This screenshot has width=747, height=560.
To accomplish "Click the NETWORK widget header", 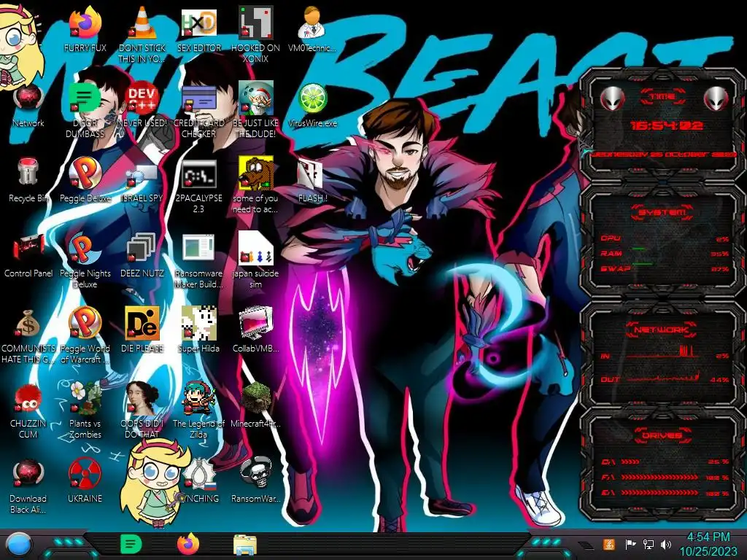I will (x=662, y=330).
